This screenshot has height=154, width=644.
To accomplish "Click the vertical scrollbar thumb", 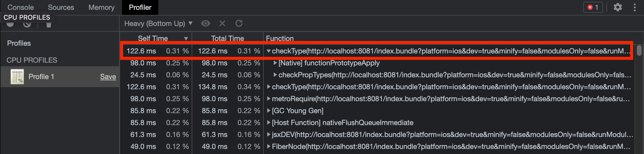I will [x=639, y=50].
